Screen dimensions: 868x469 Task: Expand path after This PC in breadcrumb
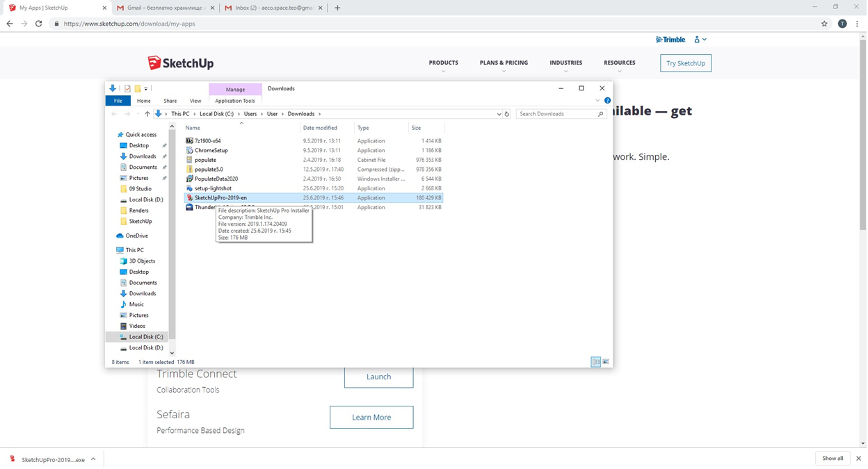point(194,114)
